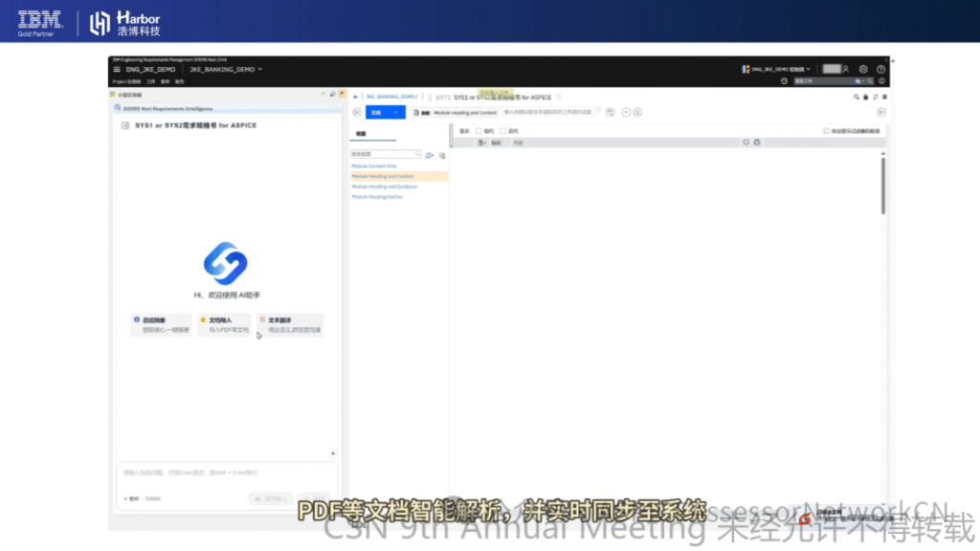Open the blue create button's dropdown arrow
Viewport: 980px width, 551px height.
[397, 113]
